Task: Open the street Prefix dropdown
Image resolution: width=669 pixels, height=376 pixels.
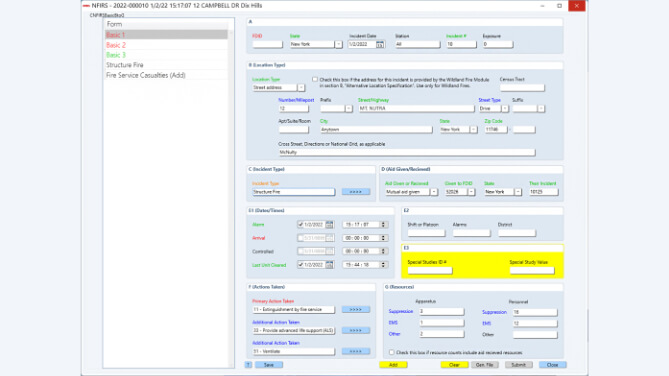Action: 349,109
